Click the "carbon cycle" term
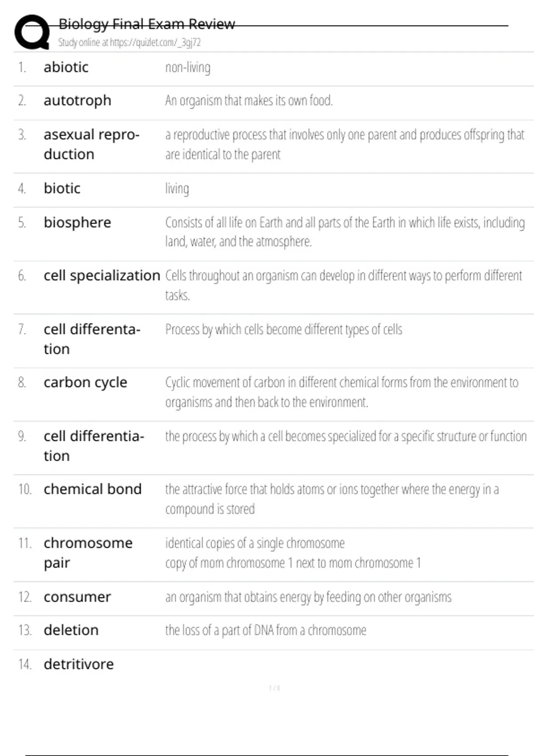Image resolution: width=534 pixels, height=756 pixels. [x=85, y=382]
